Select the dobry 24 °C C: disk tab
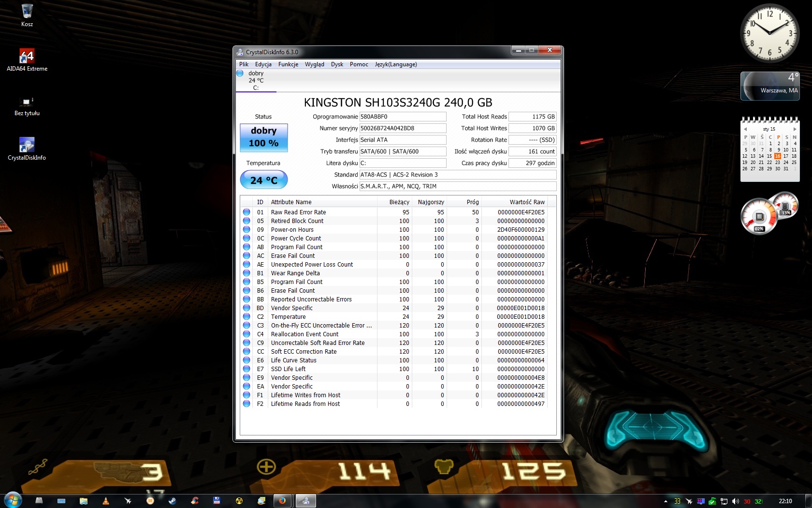The image size is (812, 508). point(256,80)
